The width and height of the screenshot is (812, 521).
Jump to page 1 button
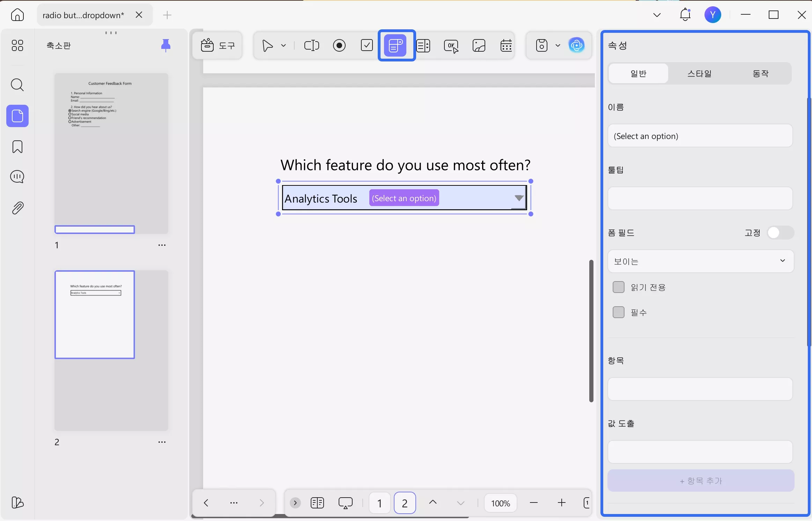coord(379,503)
